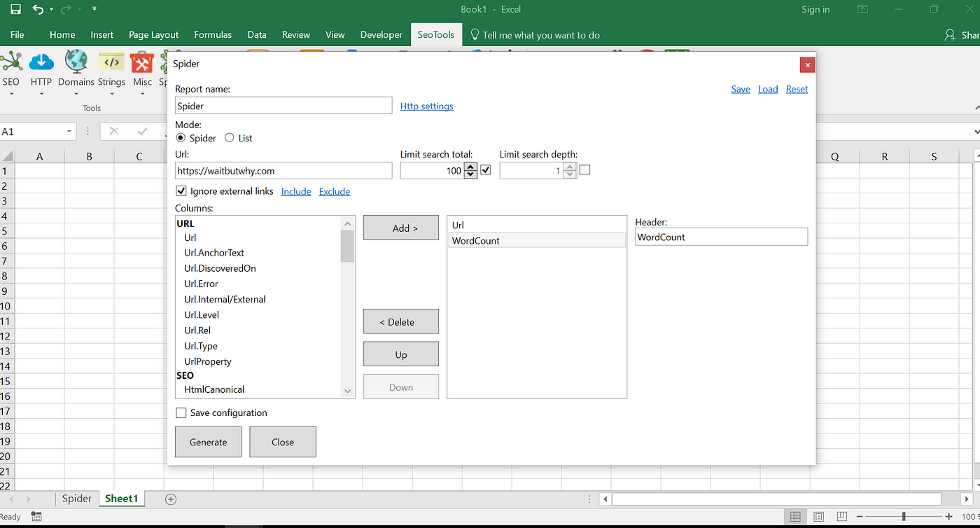Open the Misc toolbox icon
980x528 pixels.
(142, 62)
